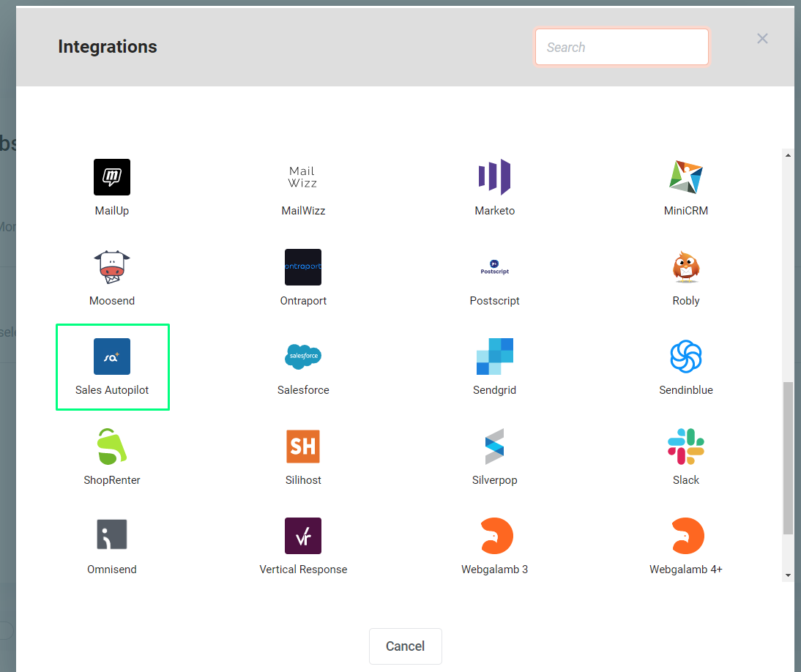Screen dimensions: 801x672
Task: Select the Sendgrid integration icon
Action: pyautogui.click(x=494, y=356)
